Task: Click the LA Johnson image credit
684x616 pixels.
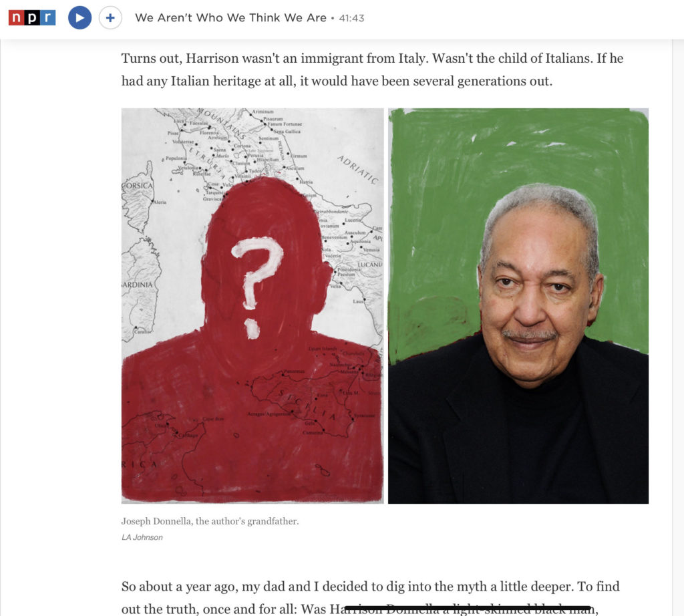Action: 142,537
